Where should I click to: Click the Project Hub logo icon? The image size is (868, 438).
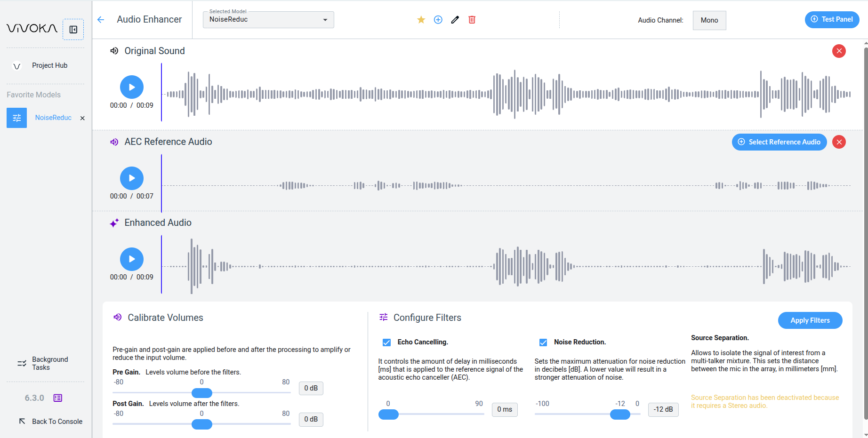(17, 66)
